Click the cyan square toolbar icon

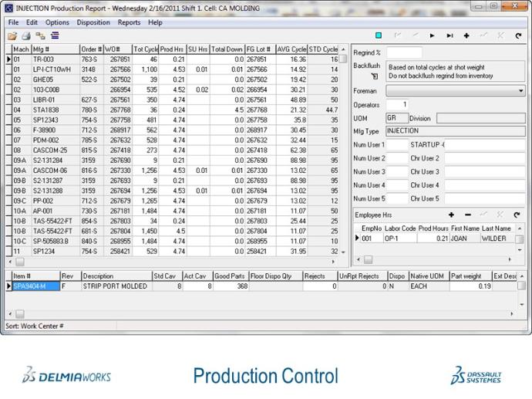point(379,36)
